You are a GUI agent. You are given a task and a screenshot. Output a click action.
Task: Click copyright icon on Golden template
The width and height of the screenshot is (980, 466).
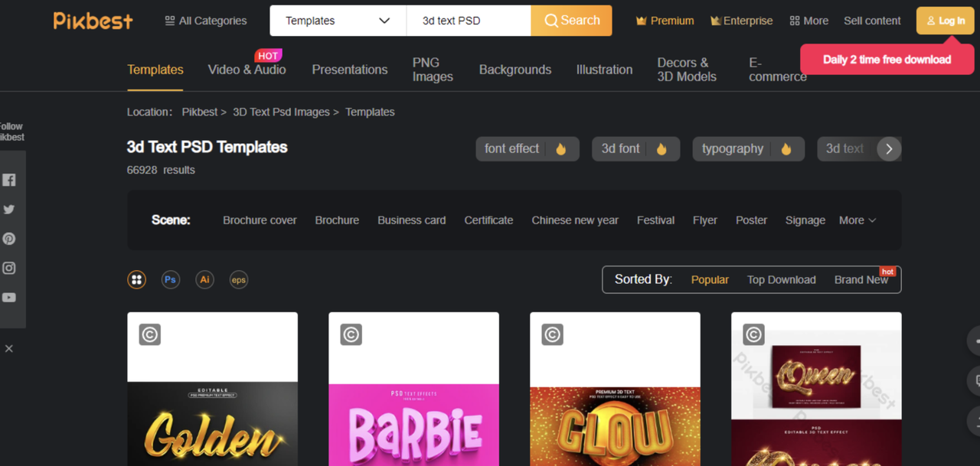pyautogui.click(x=150, y=334)
